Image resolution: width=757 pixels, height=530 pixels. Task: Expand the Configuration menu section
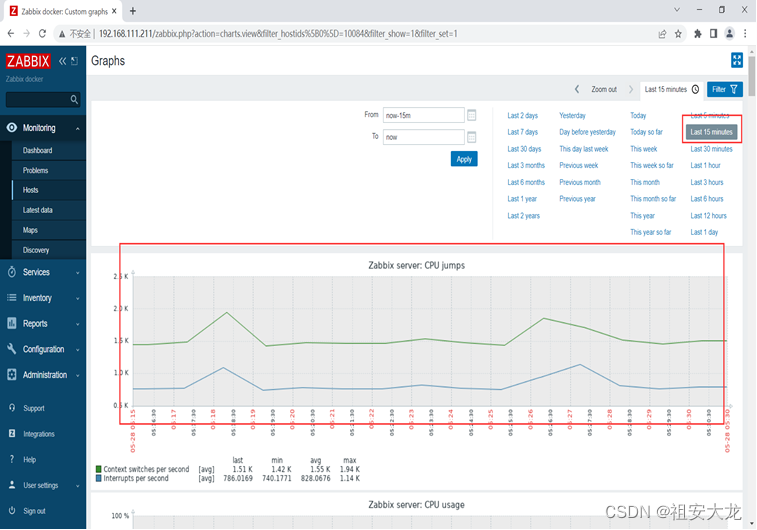point(78,350)
